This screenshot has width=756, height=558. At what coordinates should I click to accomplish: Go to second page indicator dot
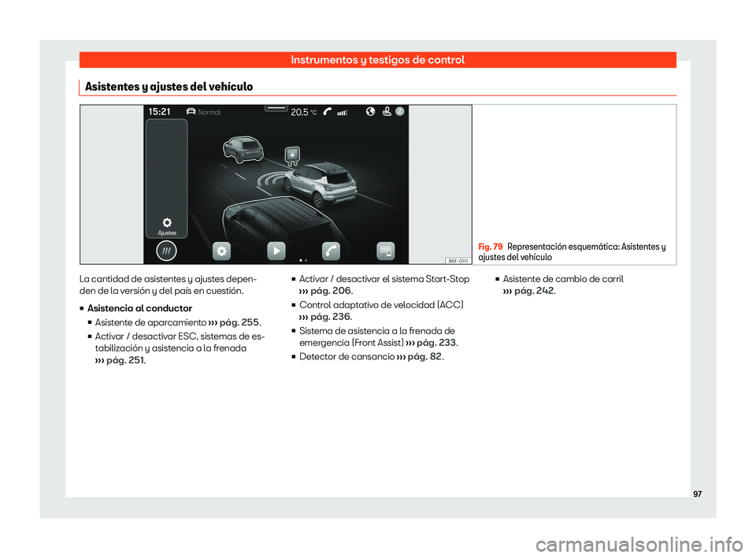pyautogui.click(x=306, y=260)
